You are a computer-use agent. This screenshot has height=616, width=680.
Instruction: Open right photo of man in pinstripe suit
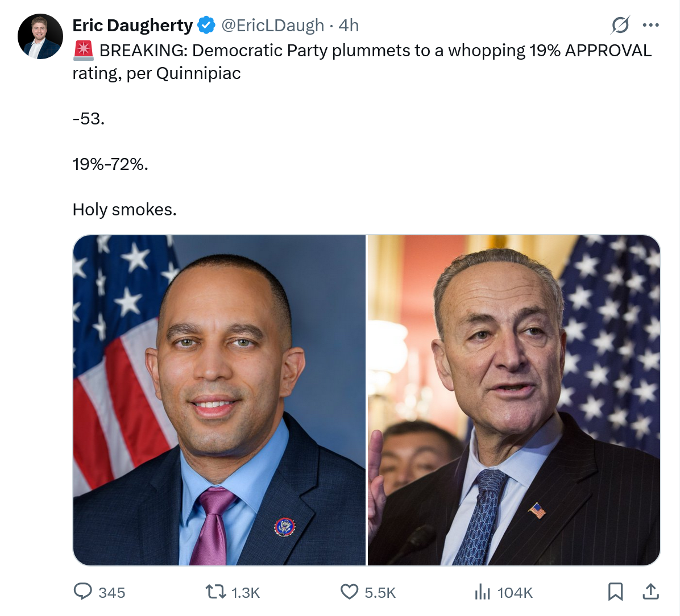tap(514, 400)
